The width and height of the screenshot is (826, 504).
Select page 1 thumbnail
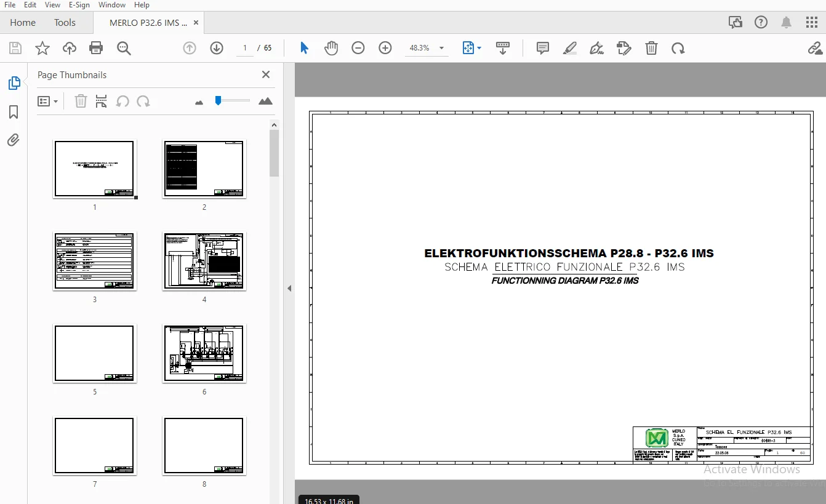94,169
